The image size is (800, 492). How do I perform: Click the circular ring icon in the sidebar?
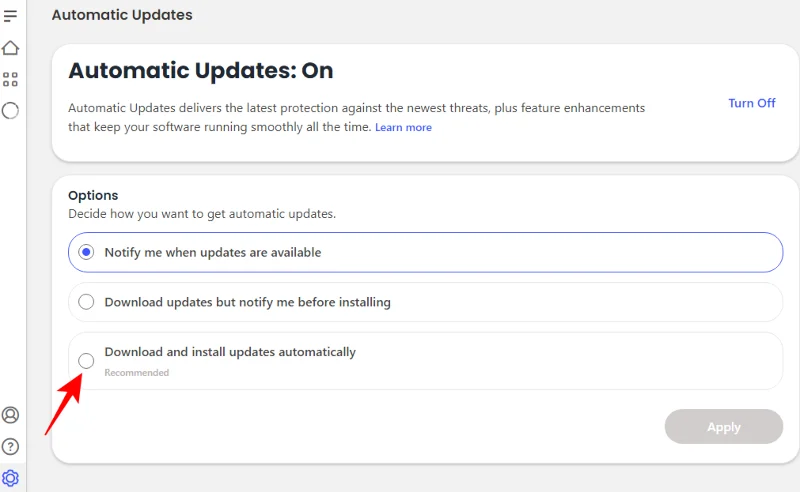click(11, 111)
